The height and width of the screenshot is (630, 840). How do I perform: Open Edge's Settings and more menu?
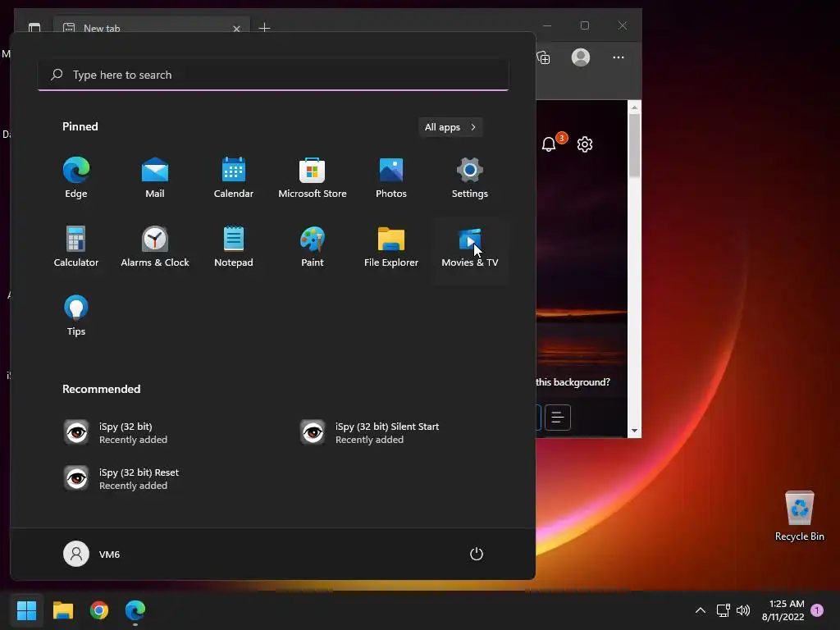[x=619, y=57]
